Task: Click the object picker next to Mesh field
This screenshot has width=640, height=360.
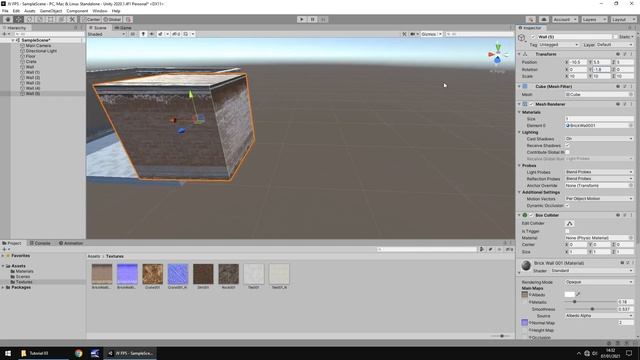Action: (x=631, y=94)
